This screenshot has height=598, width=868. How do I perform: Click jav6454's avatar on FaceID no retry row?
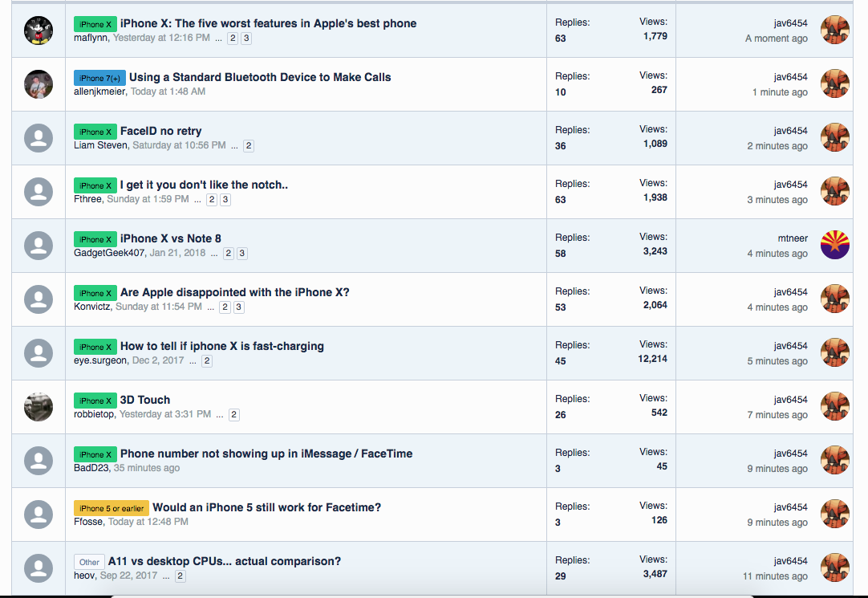[x=835, y=138]
